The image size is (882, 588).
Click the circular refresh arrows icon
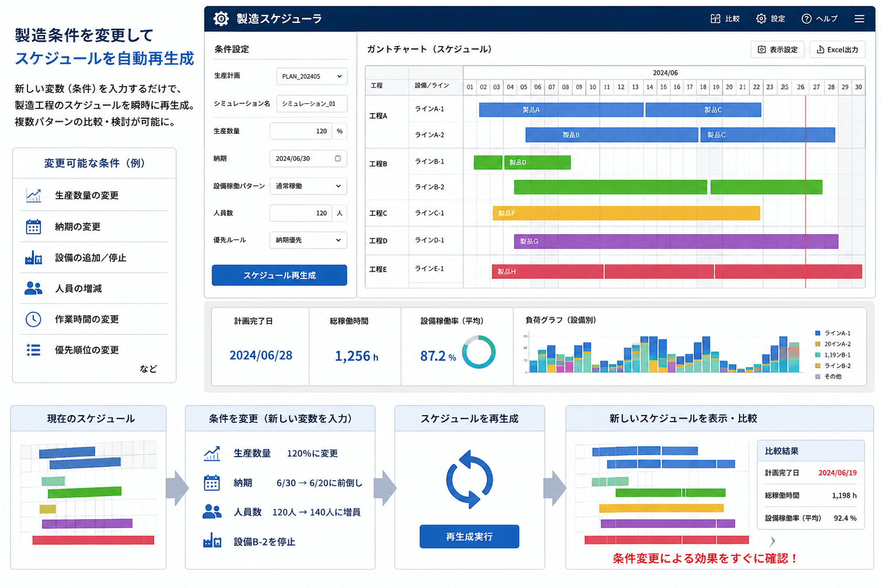[x=469, y=479]
